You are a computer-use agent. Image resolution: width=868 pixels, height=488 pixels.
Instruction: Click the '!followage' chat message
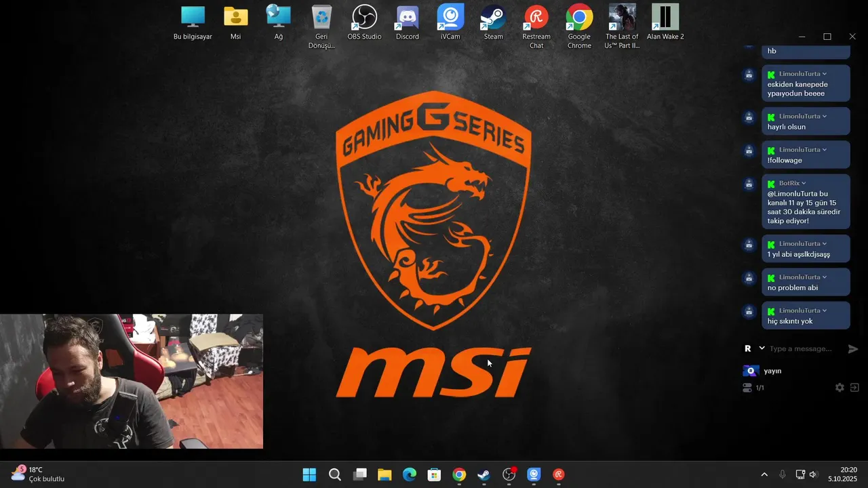coord(785,161)
